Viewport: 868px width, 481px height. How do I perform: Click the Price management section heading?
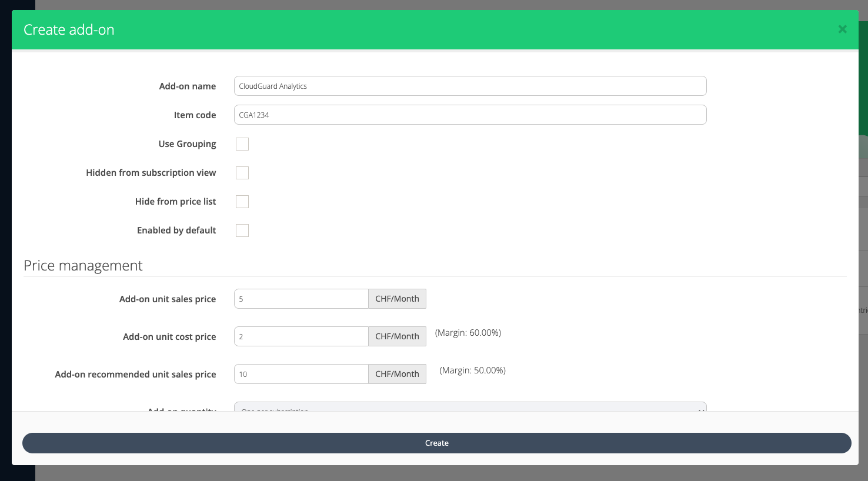(x=83, y=266)
